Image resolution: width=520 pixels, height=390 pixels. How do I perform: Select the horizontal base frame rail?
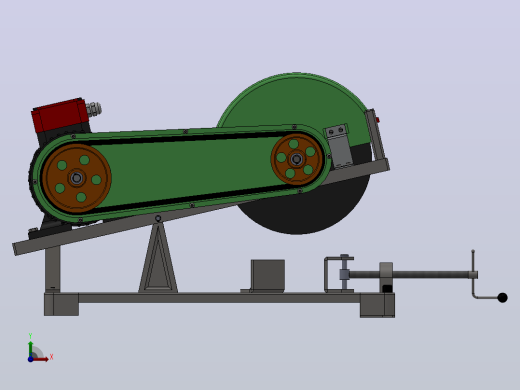219,298
